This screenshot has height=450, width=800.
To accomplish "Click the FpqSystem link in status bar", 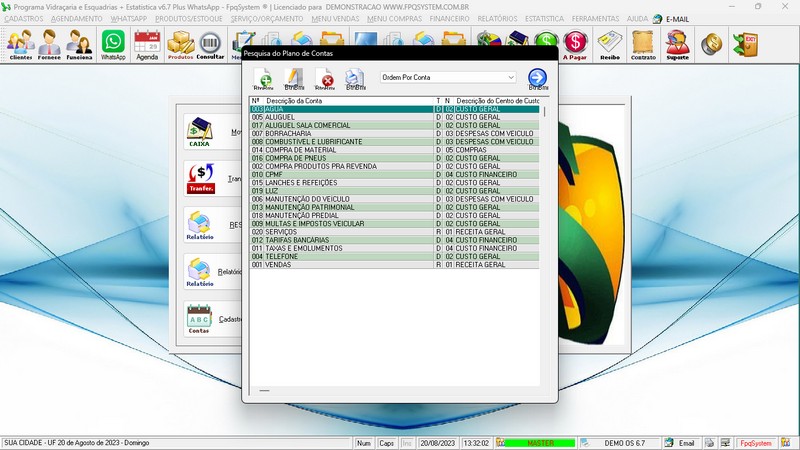I will coord(755,442).
